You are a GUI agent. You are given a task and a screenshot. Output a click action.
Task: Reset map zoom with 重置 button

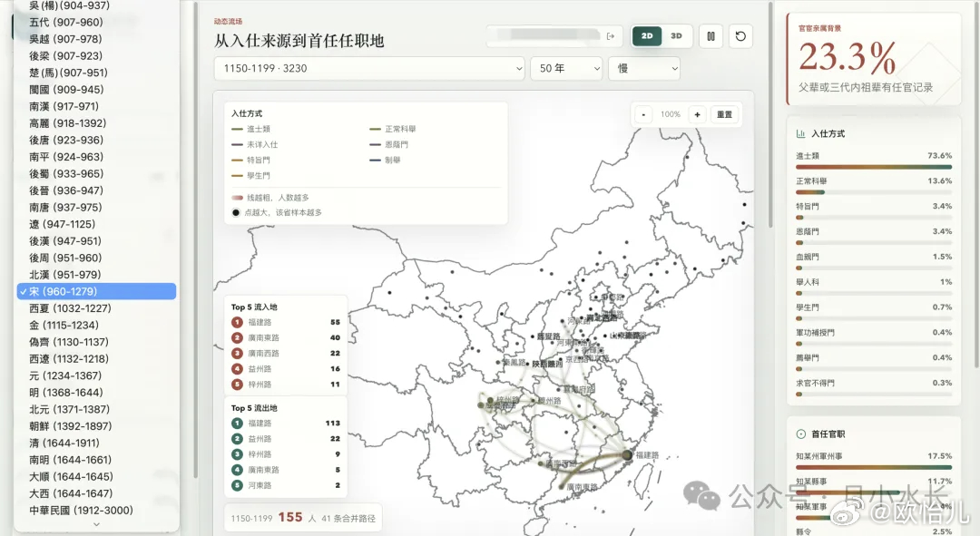point(724,114)
